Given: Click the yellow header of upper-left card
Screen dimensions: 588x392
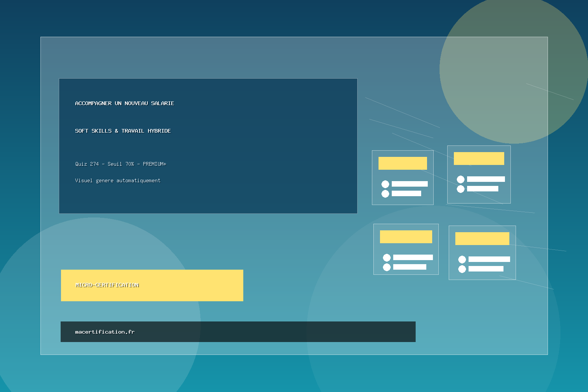Looking at the screenshot, I should pos(402,163).
